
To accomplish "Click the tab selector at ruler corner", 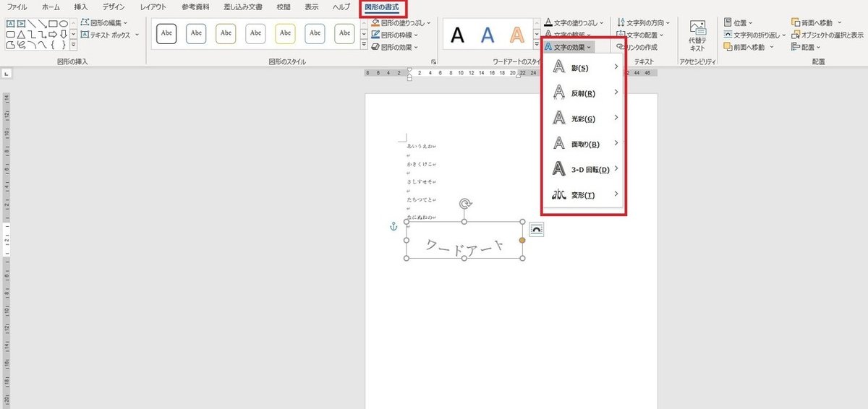I will [x=6, y=73].
